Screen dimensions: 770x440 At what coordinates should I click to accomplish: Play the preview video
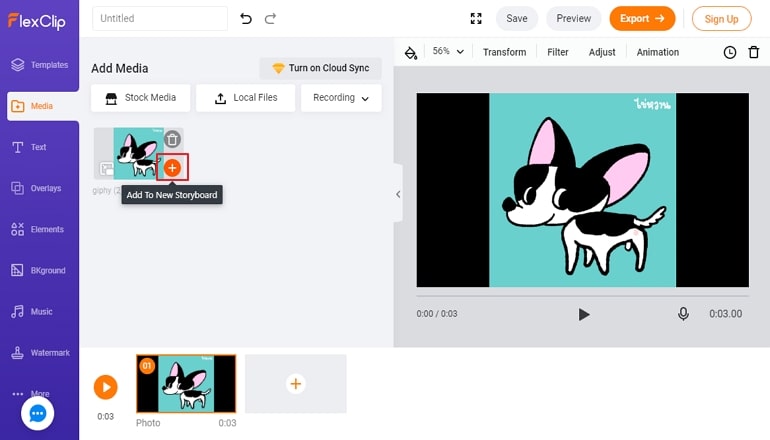[x=583, y=314]
